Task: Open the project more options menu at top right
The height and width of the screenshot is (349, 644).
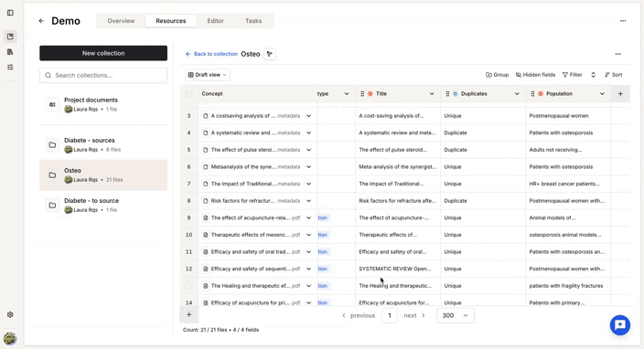Action: [x=623, y=21]
